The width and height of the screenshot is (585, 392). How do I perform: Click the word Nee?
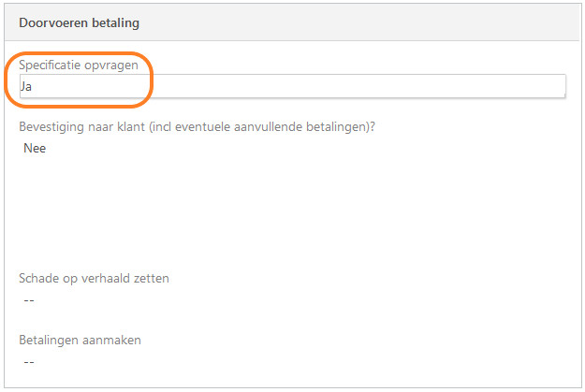pyautogui.click(x=35, y=148)
